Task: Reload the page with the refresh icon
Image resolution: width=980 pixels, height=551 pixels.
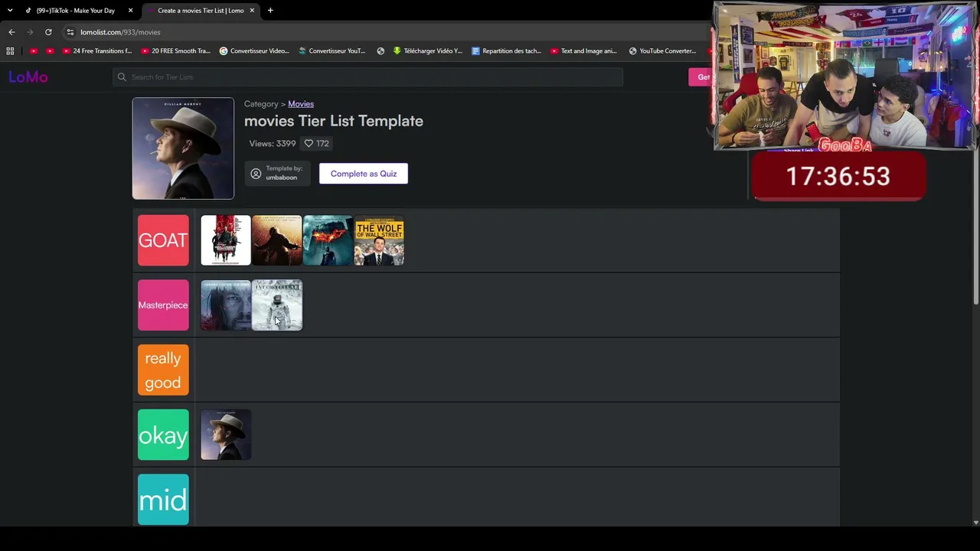Action: (x=48, y=32)
